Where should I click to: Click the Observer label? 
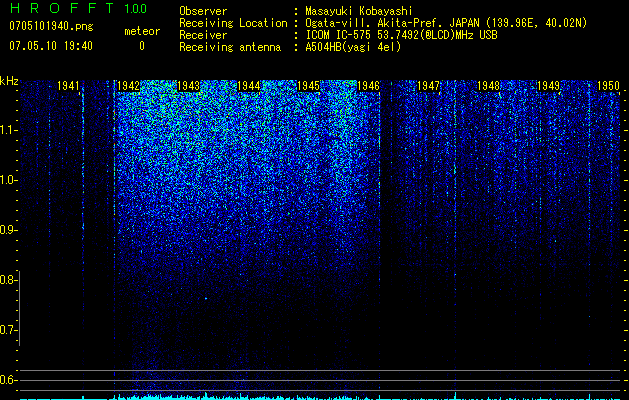tap(203, 11)
